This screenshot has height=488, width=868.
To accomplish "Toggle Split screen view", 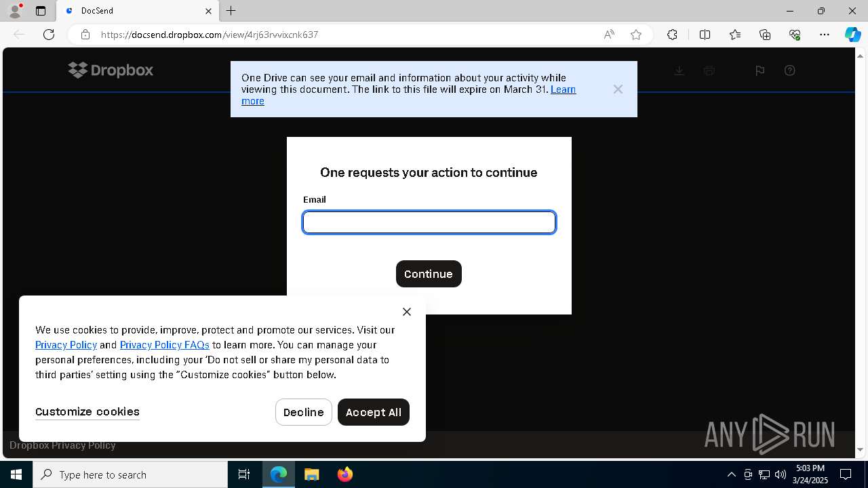I will (x=705, y=35).
